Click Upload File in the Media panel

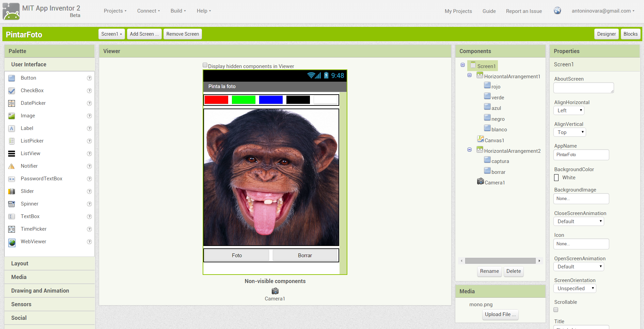[x=500, y=314]
